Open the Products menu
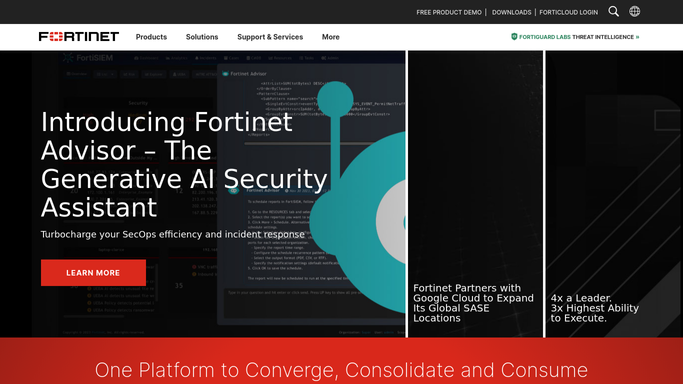The width and height of the screenshot is (683, 384). click(x=151, y=37)
